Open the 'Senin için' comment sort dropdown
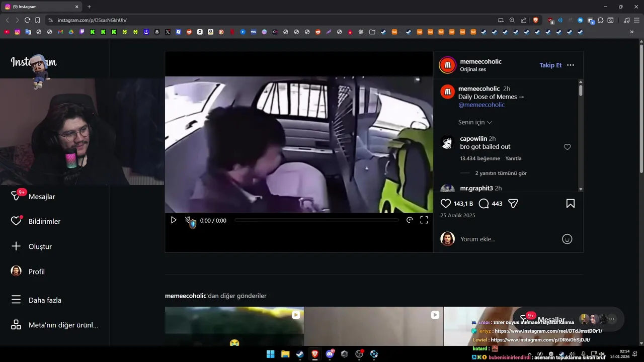The image size is (644, 362). coord(475,122)
